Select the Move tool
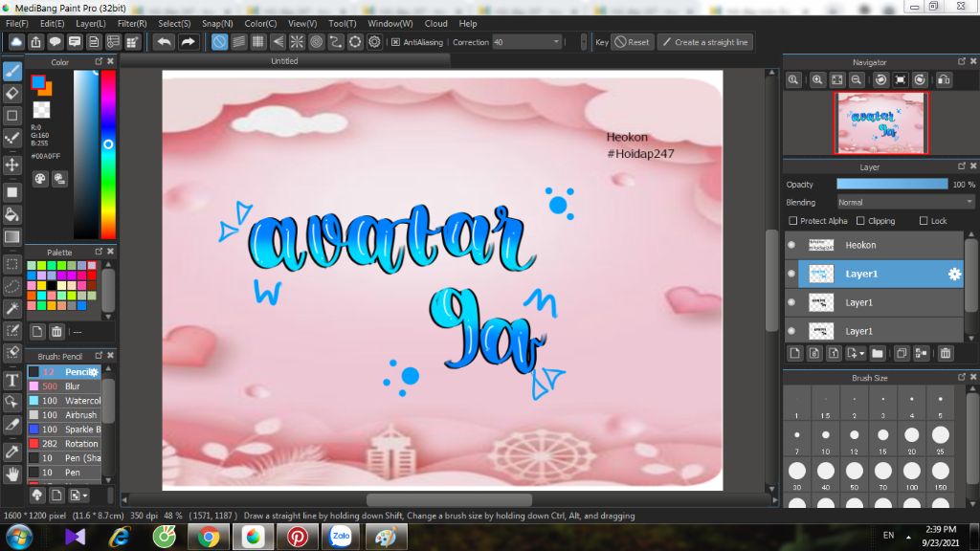 [11, 165]
